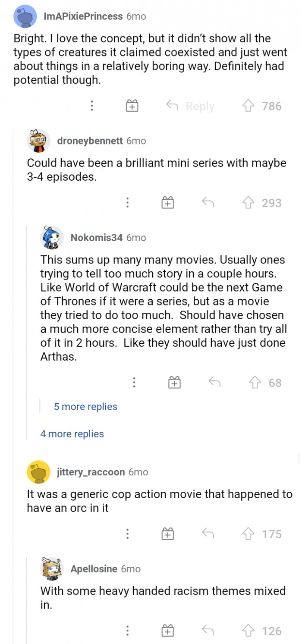Expand "4 more replies" thread
The image size is (302, 644).
click(x=72, y=434)
